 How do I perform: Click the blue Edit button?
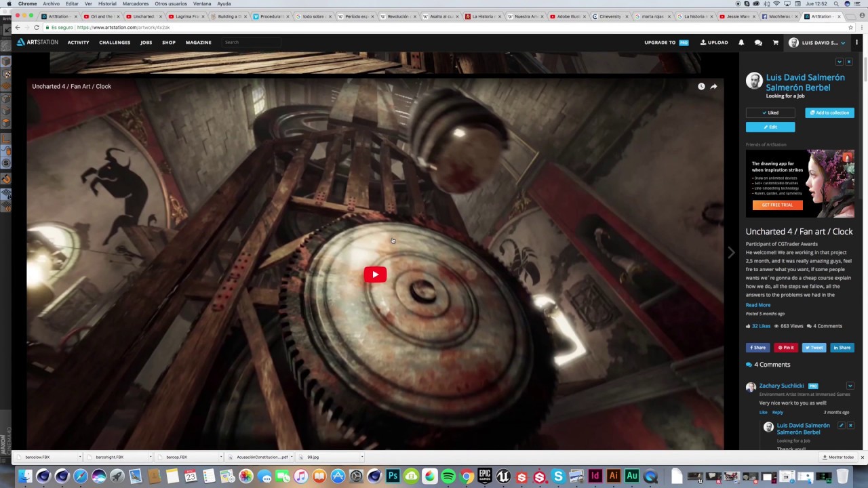(770, 127)
